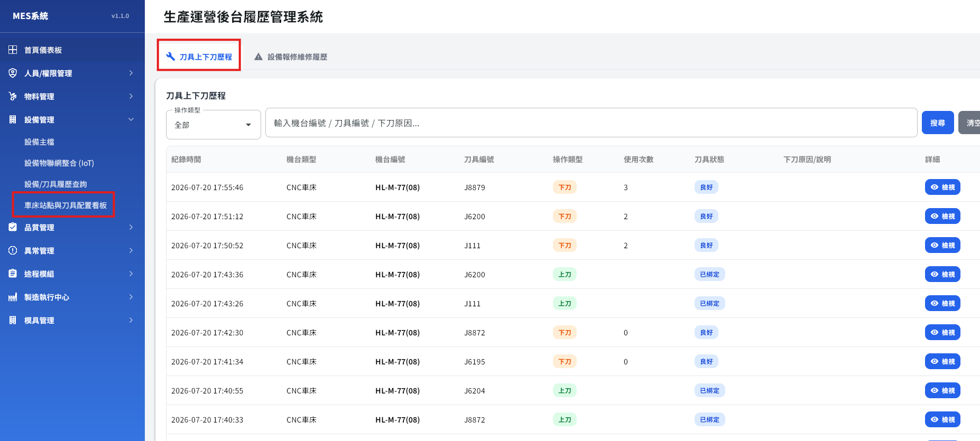This screenshot has height=441, width=980.
Task: Expand the 物料管理 menu chevron
Action: 131,96
